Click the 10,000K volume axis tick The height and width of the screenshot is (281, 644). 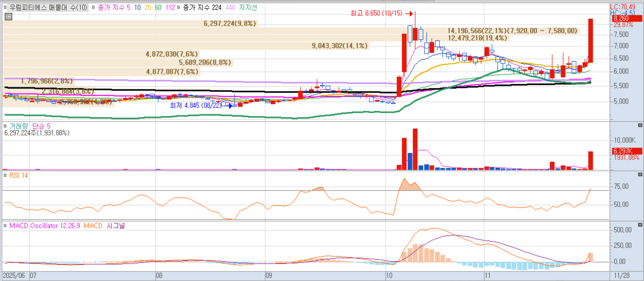[x=625, y=140]
